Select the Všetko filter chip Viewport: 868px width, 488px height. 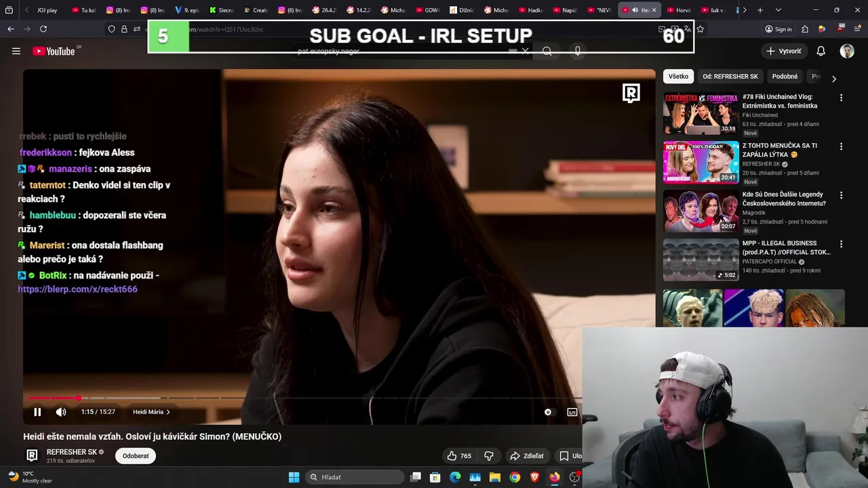click(678, 77)
